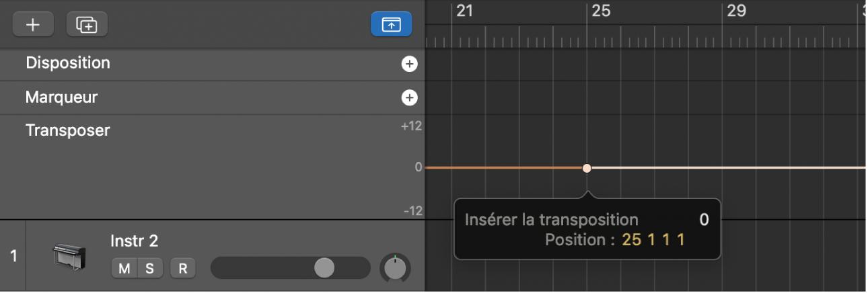This screenshot has height=293, width=868.
Task: Mute the Instr 2 track
Action: point(124,269)
